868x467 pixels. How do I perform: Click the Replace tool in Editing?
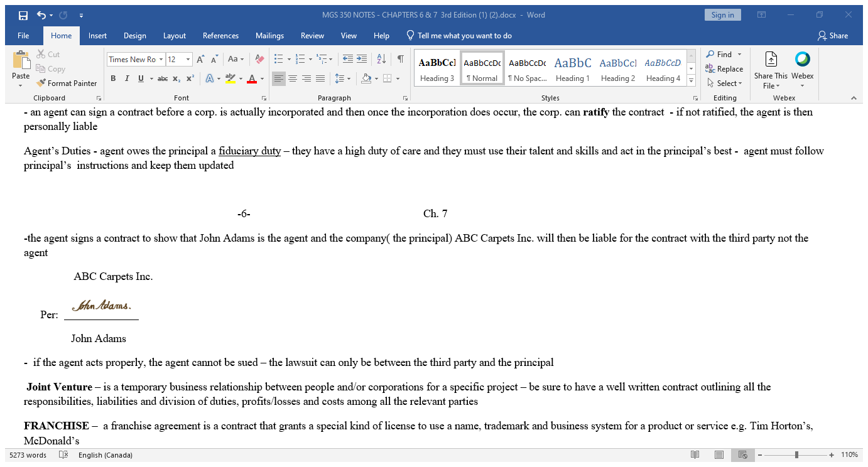click(x=724, y=69)
